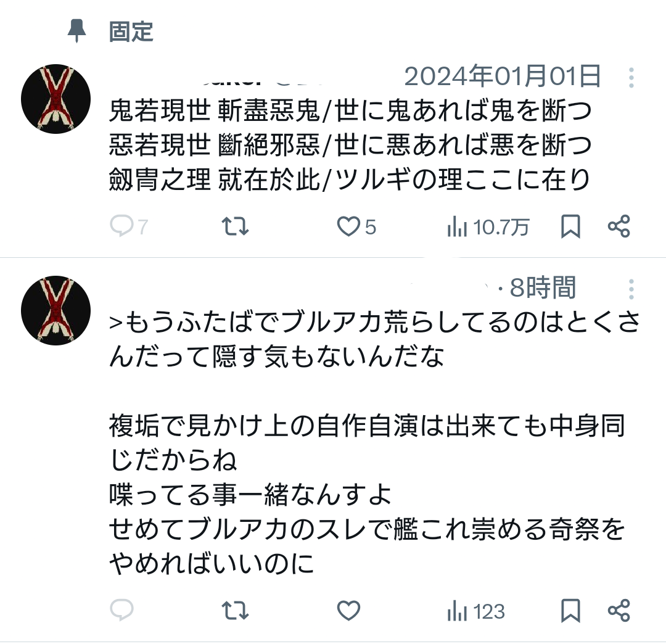The image size is (666, 644).
Task: View analytics showing 10.7万 views
Action: click(487, 226)
